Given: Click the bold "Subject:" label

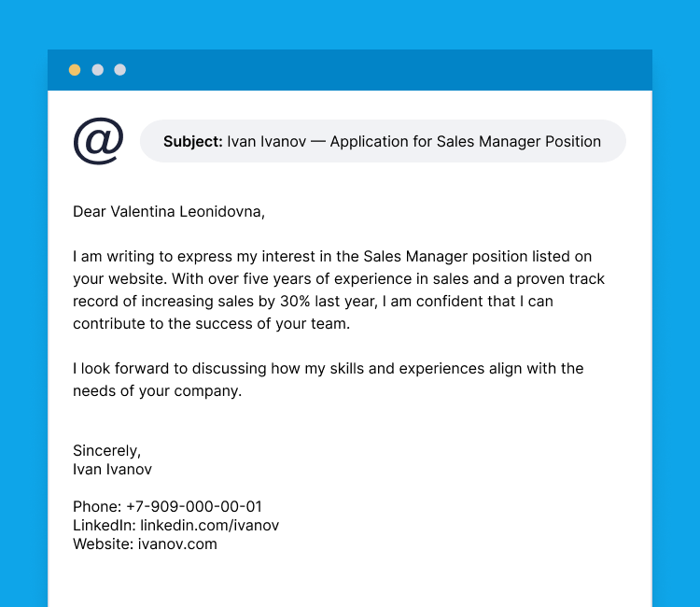Looking at the screenshot, I should pyautogui.click(x=193, y=142).
